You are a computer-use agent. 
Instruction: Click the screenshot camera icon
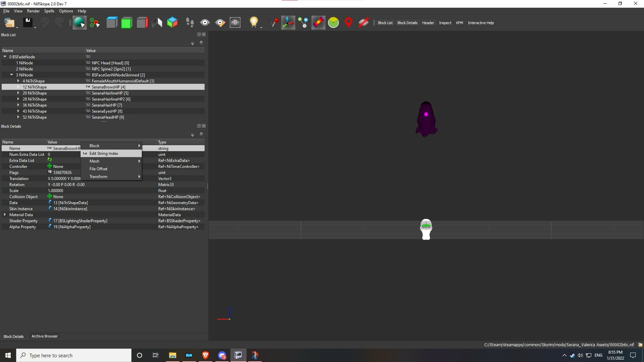[x=235, y=23]
